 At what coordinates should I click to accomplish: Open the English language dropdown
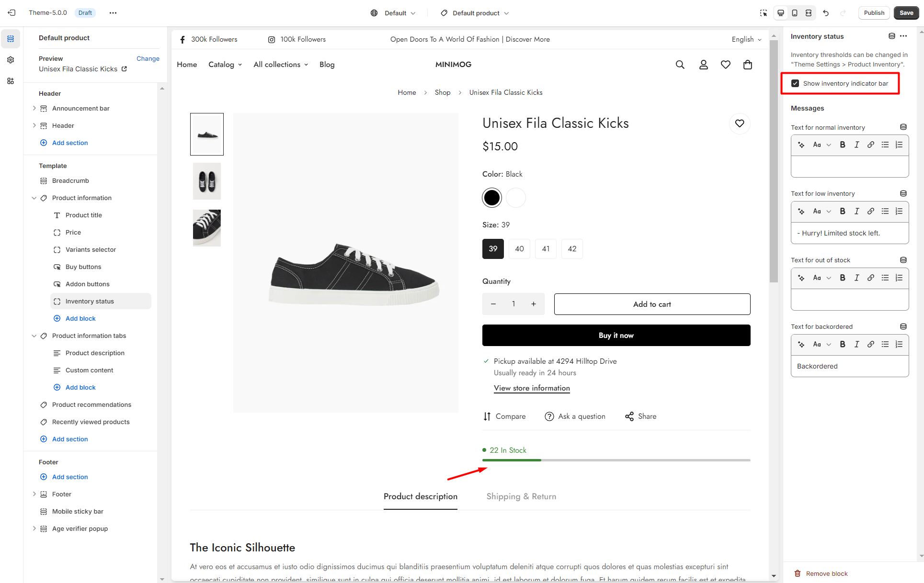tap(746, 39)
